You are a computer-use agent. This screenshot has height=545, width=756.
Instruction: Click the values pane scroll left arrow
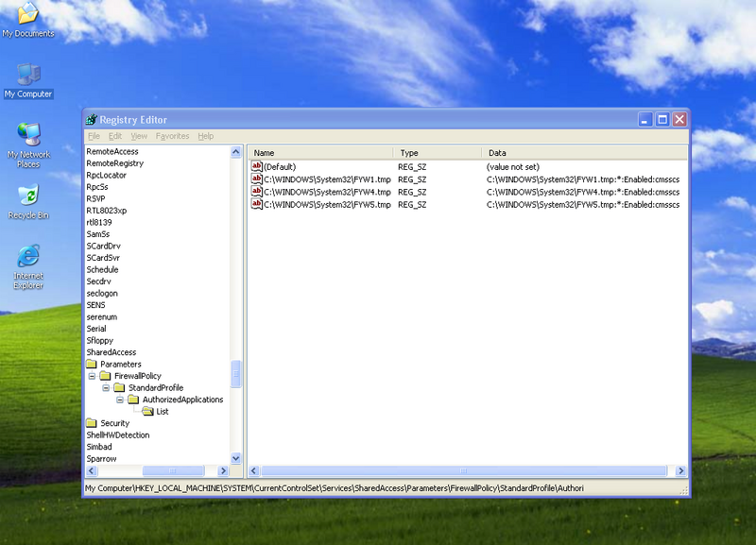coord(254,470)
